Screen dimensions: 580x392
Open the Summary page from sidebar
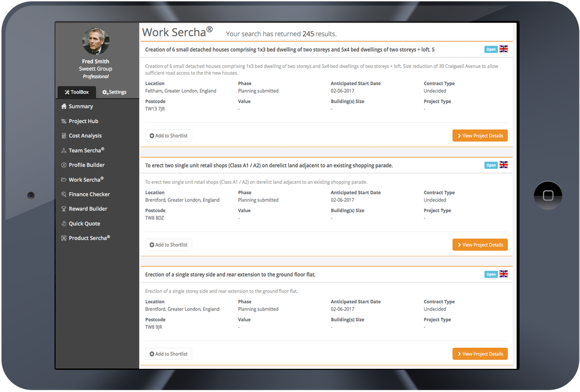tap(81, 106)
